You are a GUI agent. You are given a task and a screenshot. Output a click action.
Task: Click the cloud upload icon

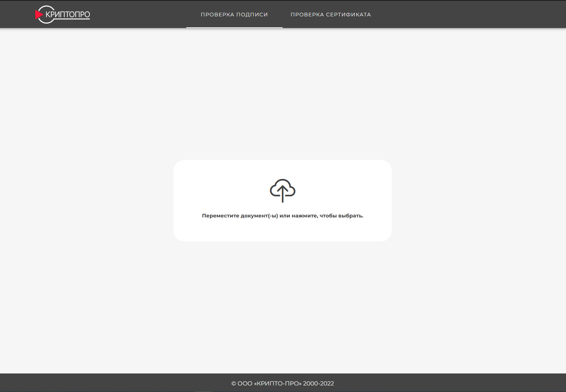283,191
